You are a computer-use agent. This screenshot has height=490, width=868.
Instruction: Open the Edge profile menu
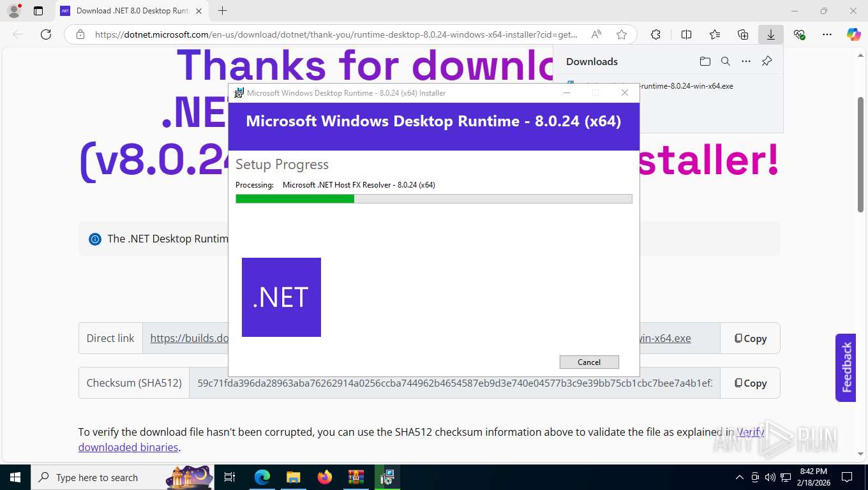pyautogui.click(x=13, y=10)
